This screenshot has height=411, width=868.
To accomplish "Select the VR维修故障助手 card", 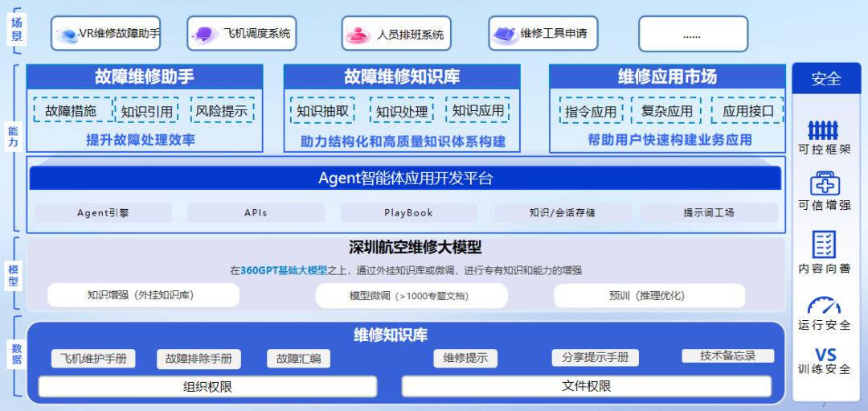I will [x=106, y=33].
